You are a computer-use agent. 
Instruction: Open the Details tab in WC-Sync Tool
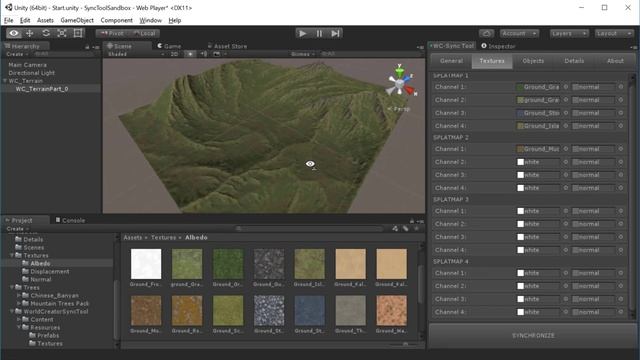574,61
